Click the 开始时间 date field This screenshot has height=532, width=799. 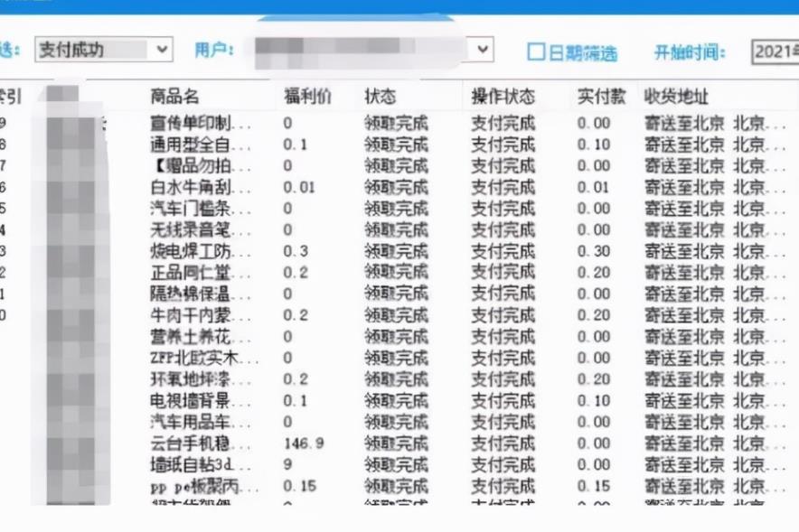coord(775,51)
